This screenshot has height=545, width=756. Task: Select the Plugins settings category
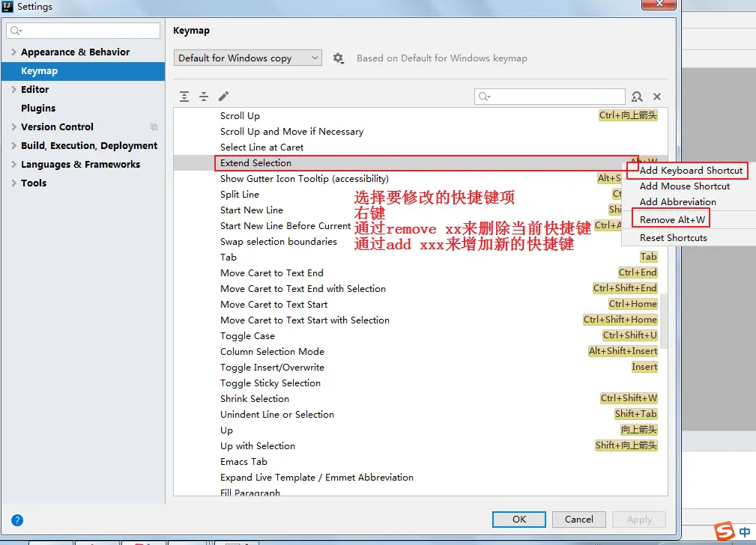38,109
